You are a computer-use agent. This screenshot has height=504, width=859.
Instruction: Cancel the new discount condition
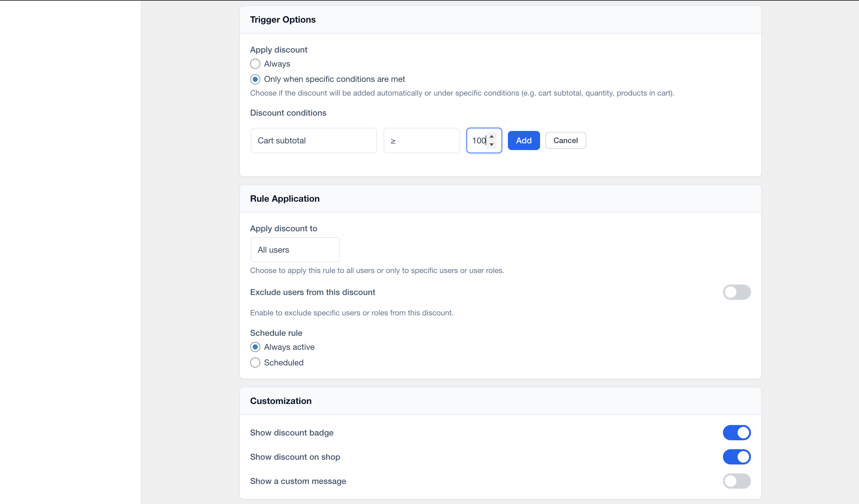[565, 140]
